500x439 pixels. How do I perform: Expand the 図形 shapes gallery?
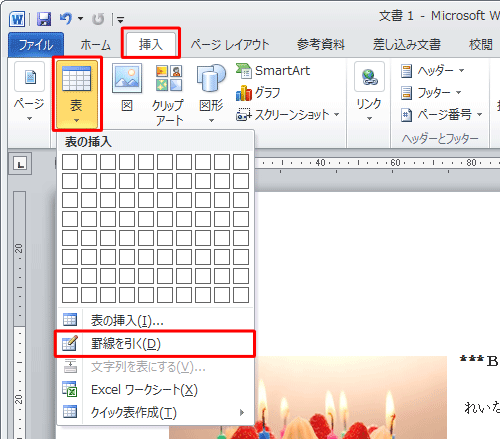point(211,93)
